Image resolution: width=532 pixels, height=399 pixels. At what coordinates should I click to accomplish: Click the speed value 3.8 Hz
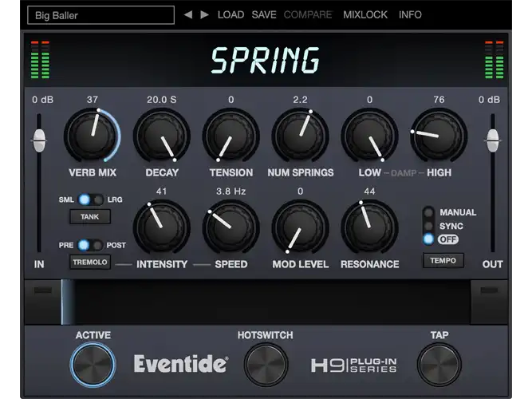(x=231, y=192)
